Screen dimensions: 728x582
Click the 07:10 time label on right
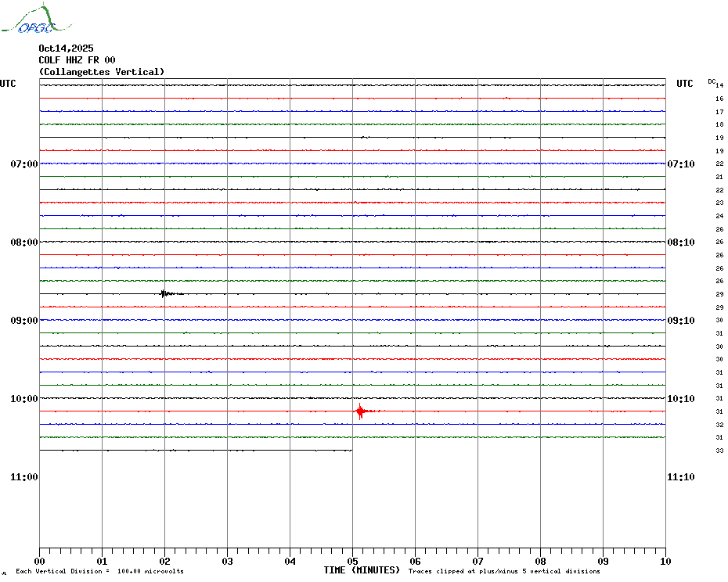(680, 164)
